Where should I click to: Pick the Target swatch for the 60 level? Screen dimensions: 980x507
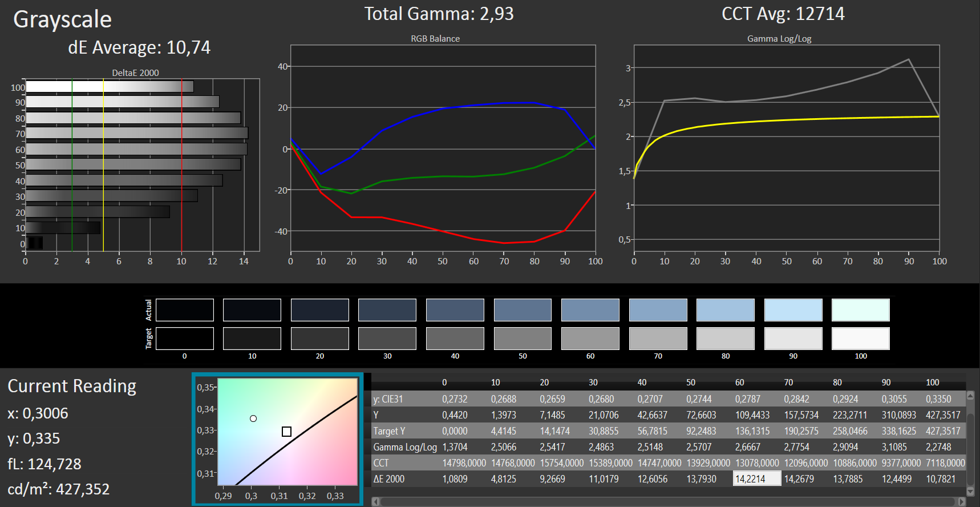click(590, 339)
